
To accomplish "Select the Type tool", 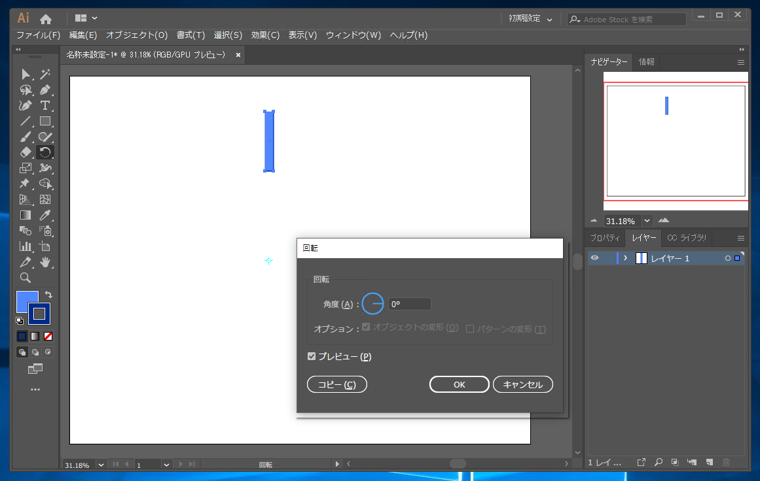I will (x=46, y=105).
